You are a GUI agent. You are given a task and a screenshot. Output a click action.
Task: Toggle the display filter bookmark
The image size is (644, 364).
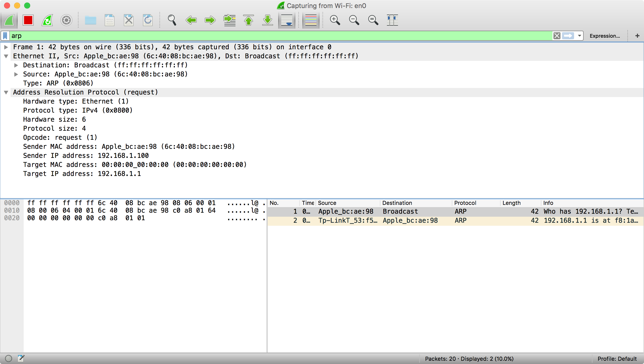coord(5,36)
